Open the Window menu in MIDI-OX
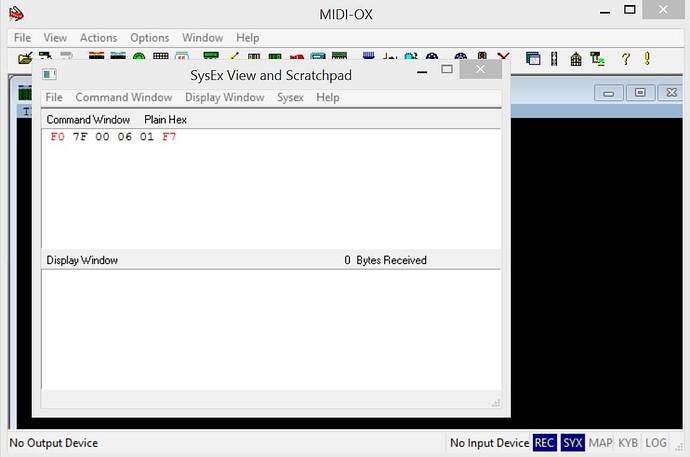The width and height of the screenshot is (690, 457). [x=203, y=38]
